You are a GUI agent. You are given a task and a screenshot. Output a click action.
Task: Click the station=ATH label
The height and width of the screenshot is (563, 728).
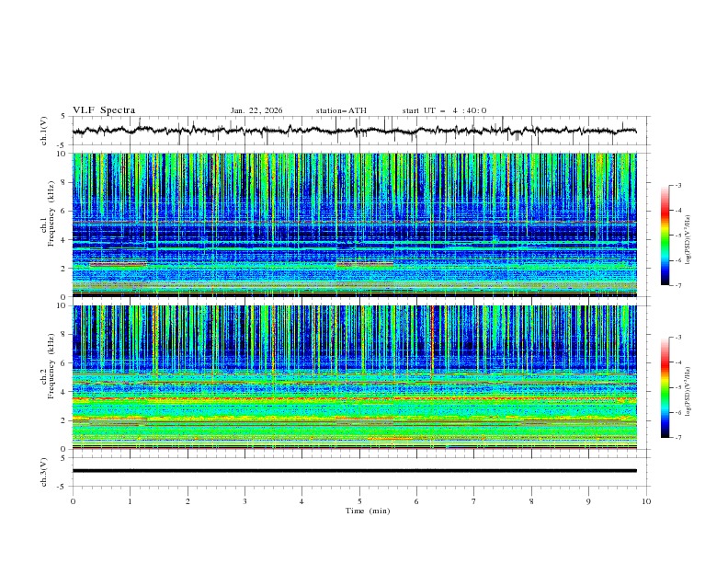341,110
